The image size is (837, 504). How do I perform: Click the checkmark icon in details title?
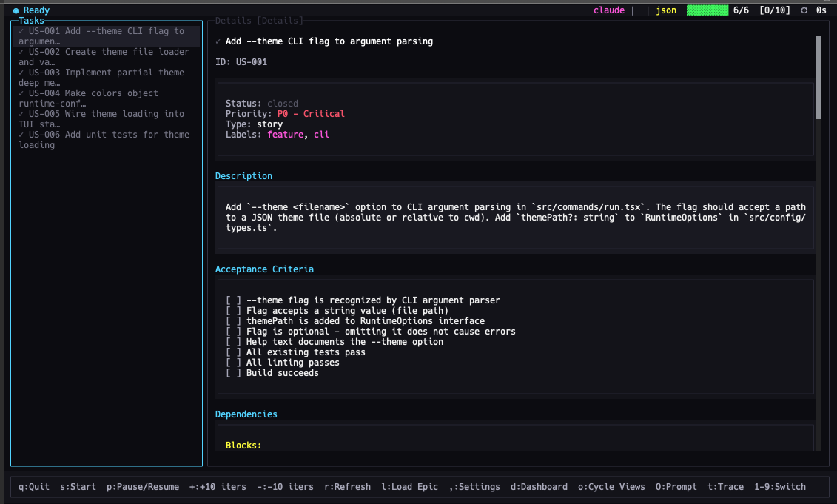(x=218, y=41)
